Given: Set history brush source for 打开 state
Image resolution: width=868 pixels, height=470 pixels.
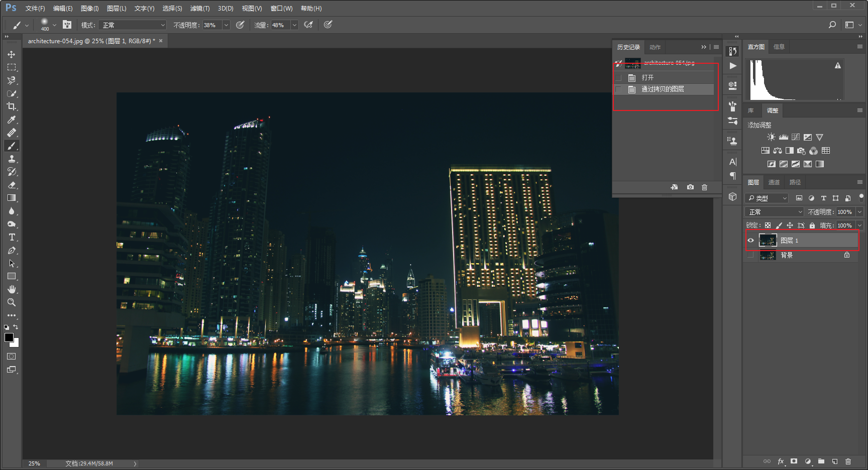Looking at the screenshot, I should click(618, 78).
